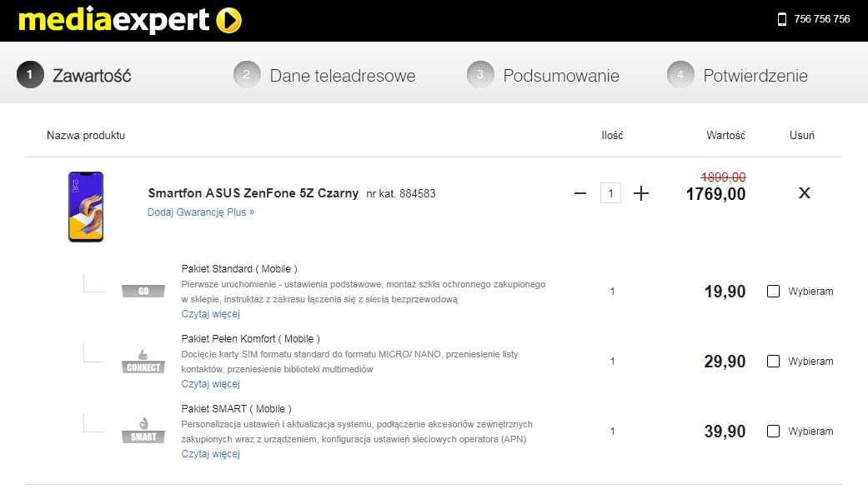Click the yellow play arrow in logo
Viewport: 868px width, 494px height.
click(228, 21)
